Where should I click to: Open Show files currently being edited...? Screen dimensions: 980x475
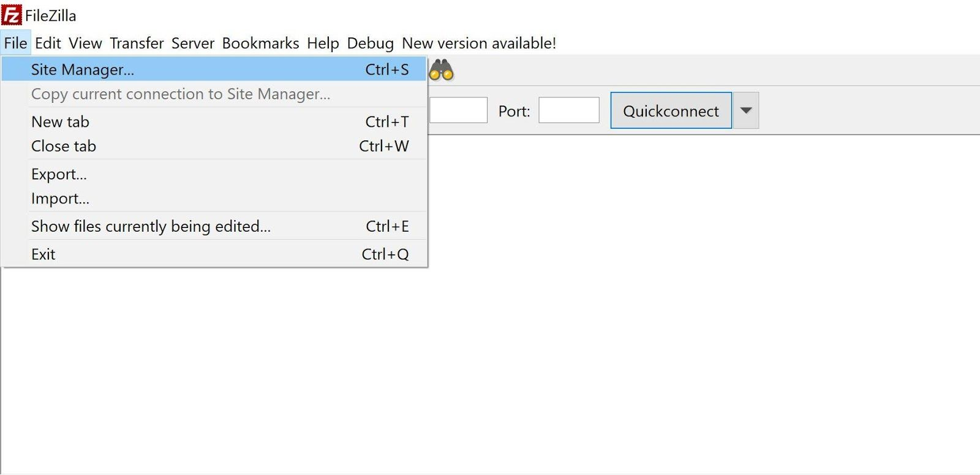tap(214, 226)
